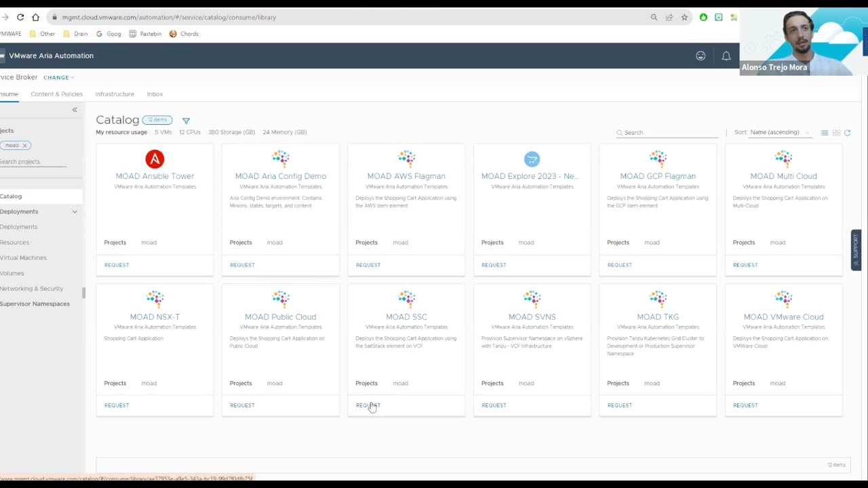
Task: Click the MOAD AWS Flagman card icon
Action: 406,159
